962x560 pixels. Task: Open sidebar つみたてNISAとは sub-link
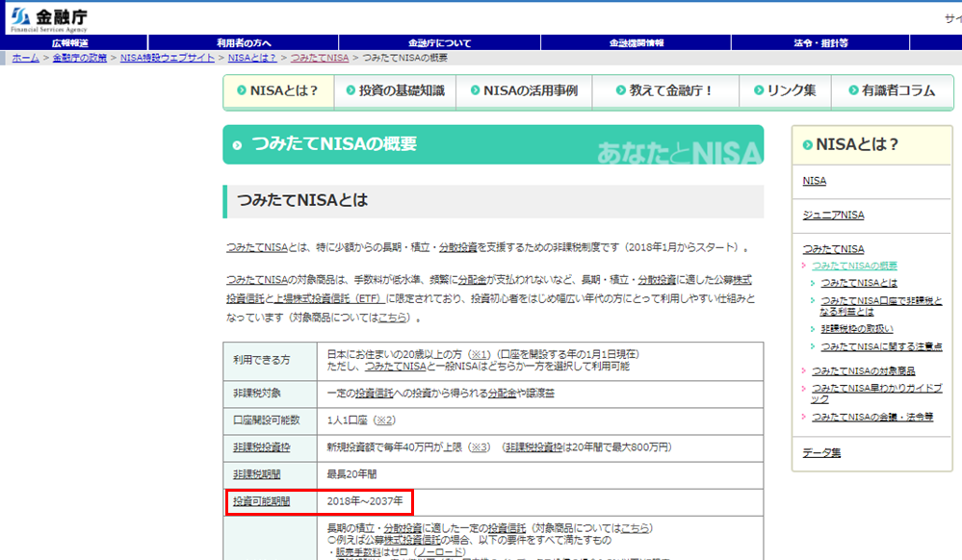click(859, 283)
